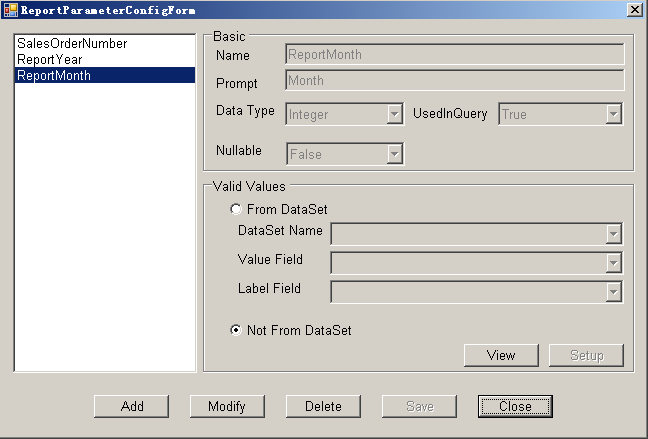Image resolution: width=648 pixels, height=439 pixels.
Task: Click the Name text field
Action: coord(454,55)
